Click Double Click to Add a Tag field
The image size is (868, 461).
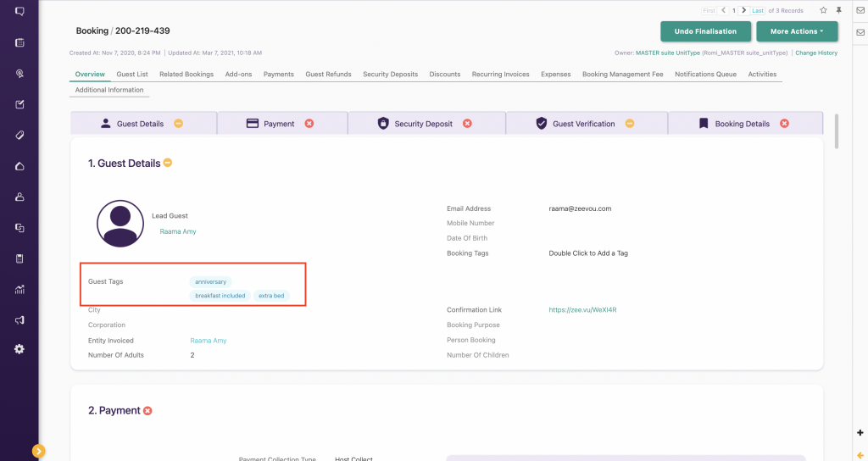[588, 253]
